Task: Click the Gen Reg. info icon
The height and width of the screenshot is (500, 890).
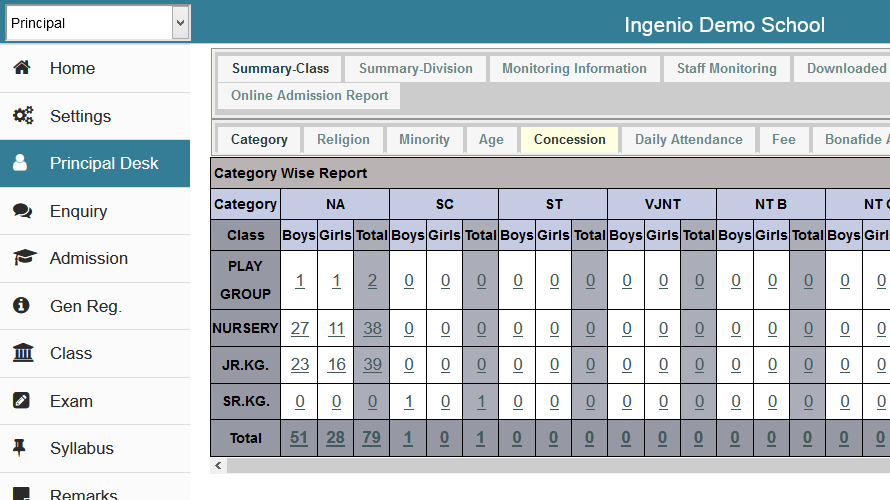Action: [x=21, y=305]
